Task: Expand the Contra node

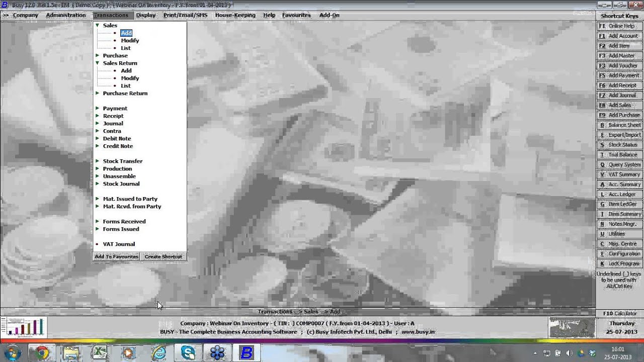Action: pos(97,131)
